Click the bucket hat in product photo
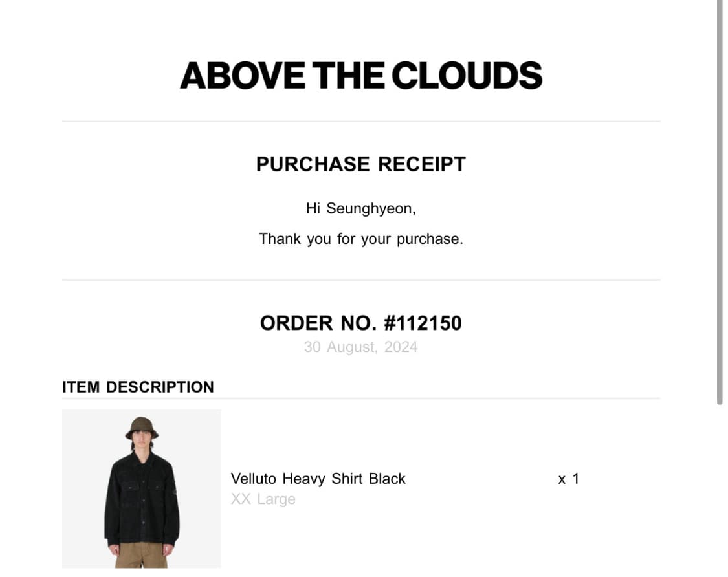The width and height of the screenshot is (728, 577). pos(142,428)
